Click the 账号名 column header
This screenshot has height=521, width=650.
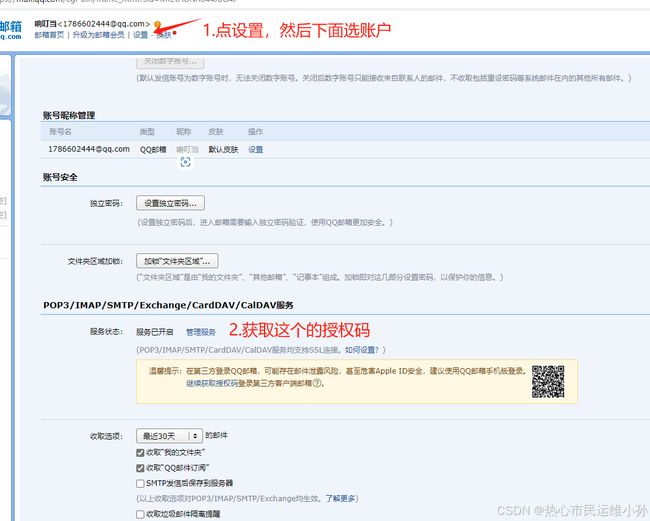pos(61,132)
